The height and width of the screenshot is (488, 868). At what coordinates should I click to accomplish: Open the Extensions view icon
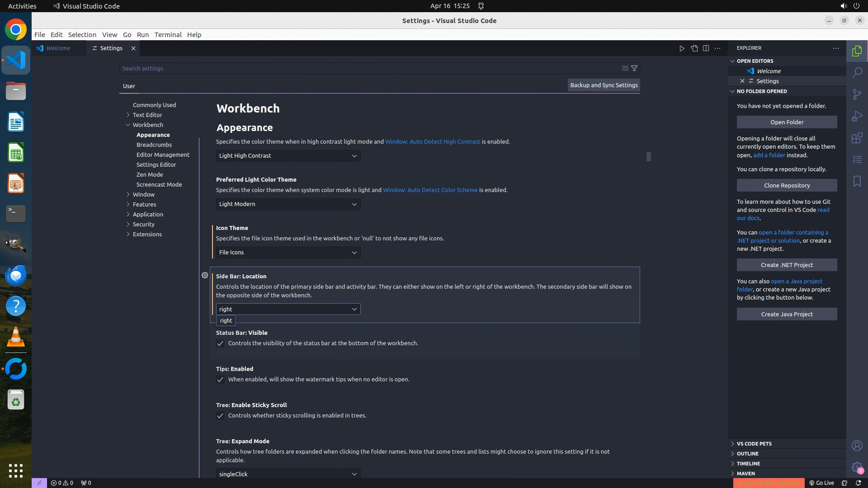coord(857,138)
